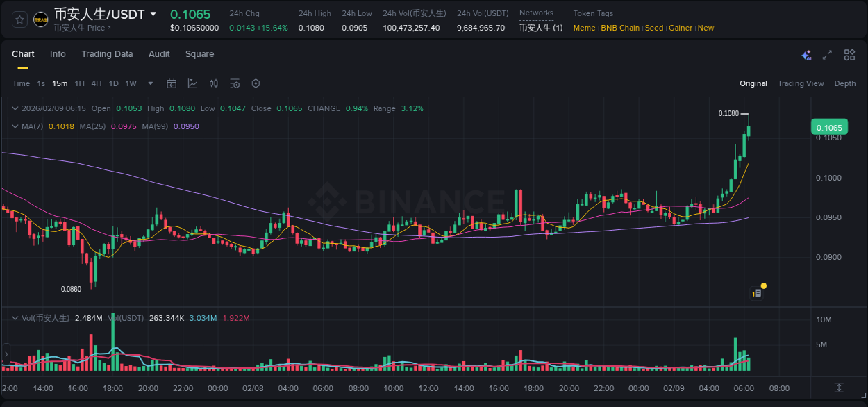Switch to Trading View mode
The image size is (868, 407).
click(x=801, y=83)
